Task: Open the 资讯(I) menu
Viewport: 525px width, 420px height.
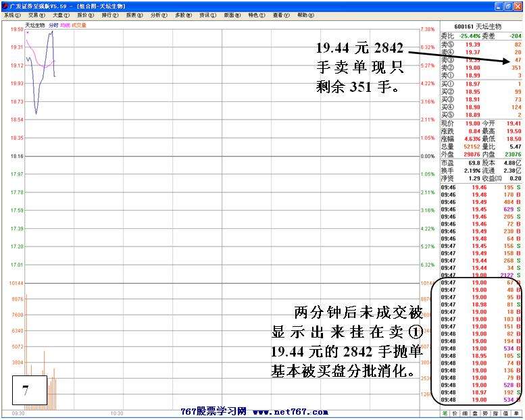Action: click(x=206, y=15)
